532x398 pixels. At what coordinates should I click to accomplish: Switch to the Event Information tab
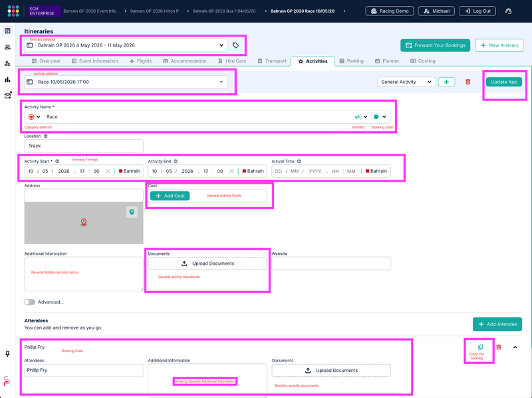95,61
